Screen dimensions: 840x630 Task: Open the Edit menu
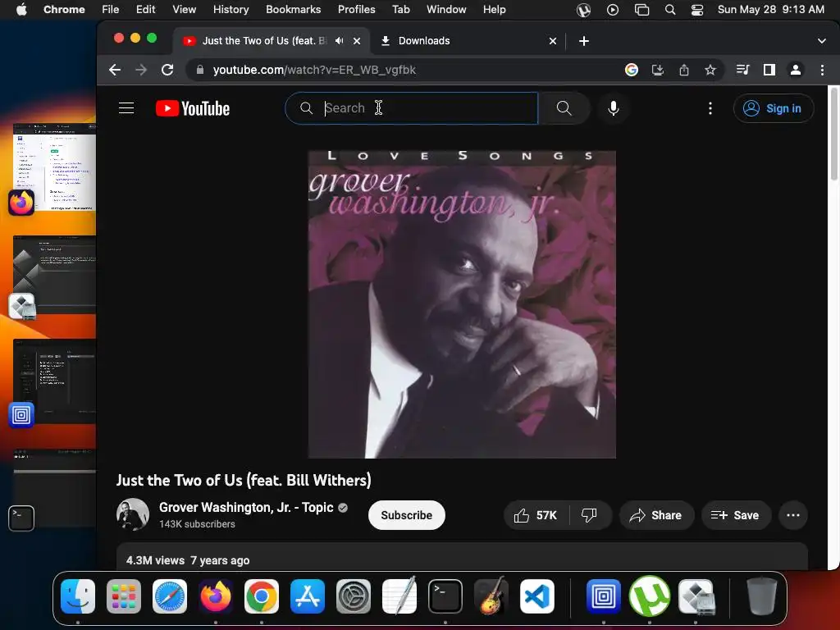[x=145, y=10]
